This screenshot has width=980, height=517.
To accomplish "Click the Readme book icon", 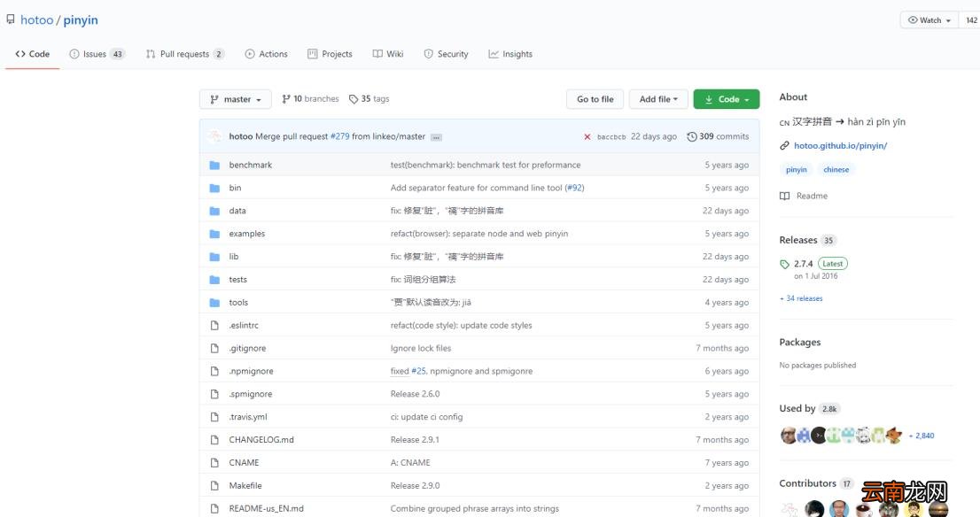I will click(x=784, y=196).
